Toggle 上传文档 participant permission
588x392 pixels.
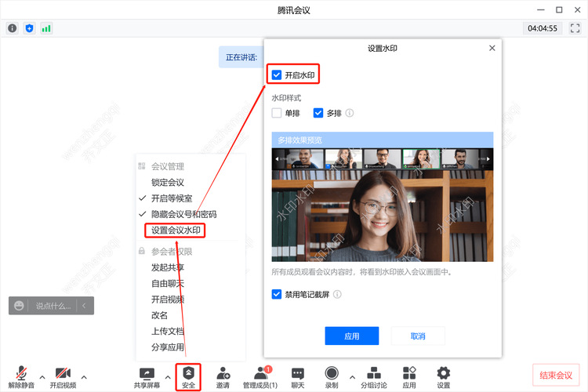pos(168,331)
